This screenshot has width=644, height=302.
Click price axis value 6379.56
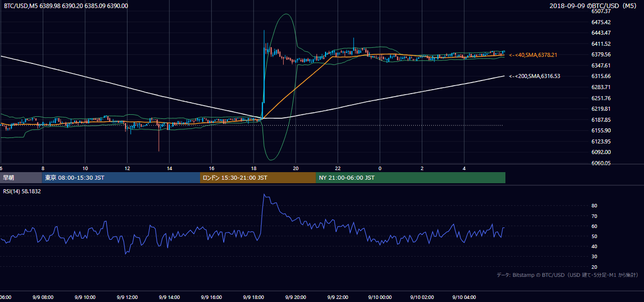601,54
